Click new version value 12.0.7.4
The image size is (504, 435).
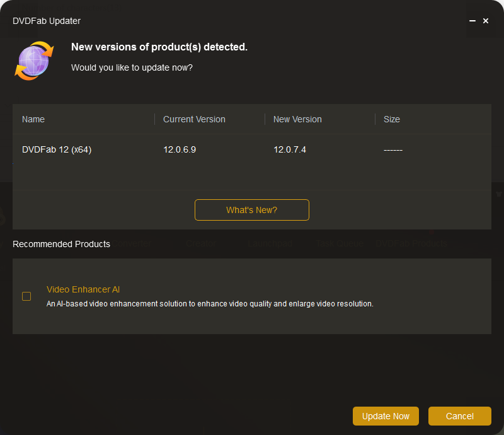(290, 149)
